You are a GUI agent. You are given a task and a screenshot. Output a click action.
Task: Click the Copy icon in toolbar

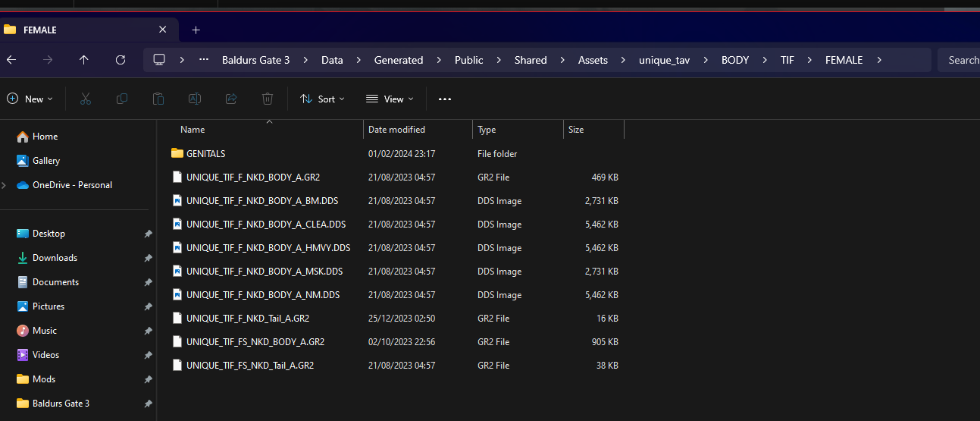click(122, 99)
